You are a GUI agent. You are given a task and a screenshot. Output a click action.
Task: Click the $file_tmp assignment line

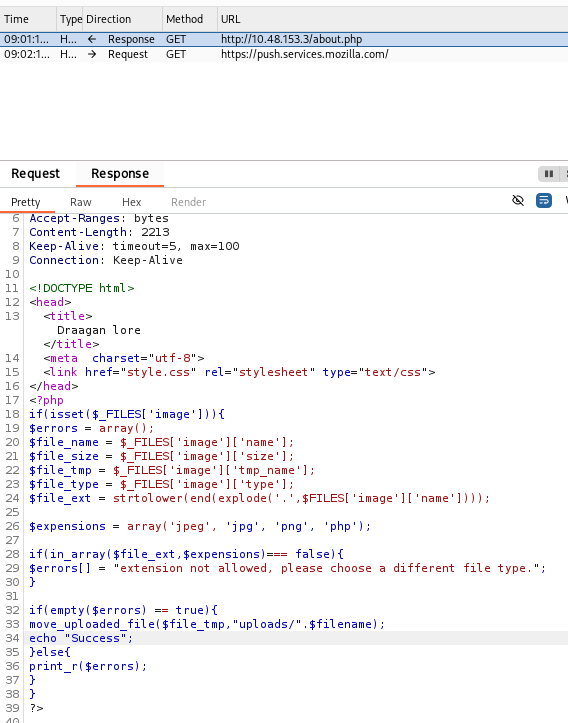pyautogui.click(x=172, y=470)
